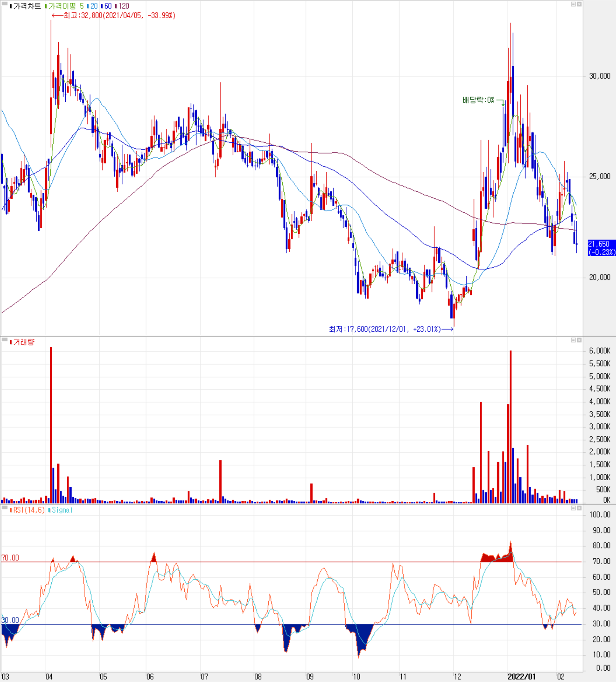Select the 20-day moving average legend
Screen dimensions: 616x682
pos(92,6)
